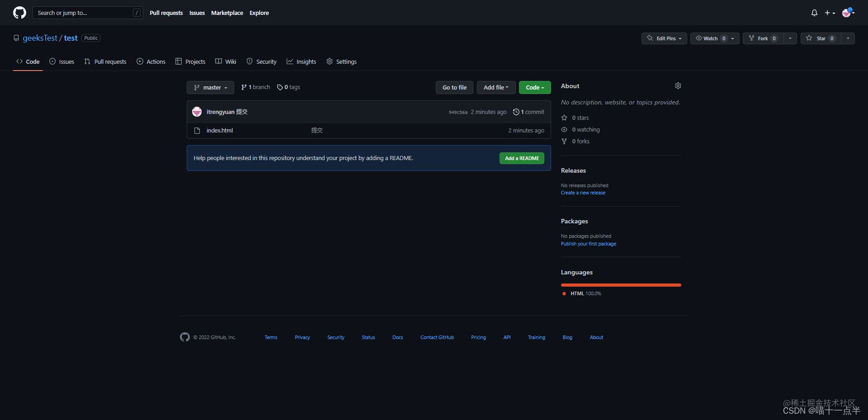Click the fork icon next to 0 forks
The height and width of the screenshot is (420, 868).
coord(564,141)
